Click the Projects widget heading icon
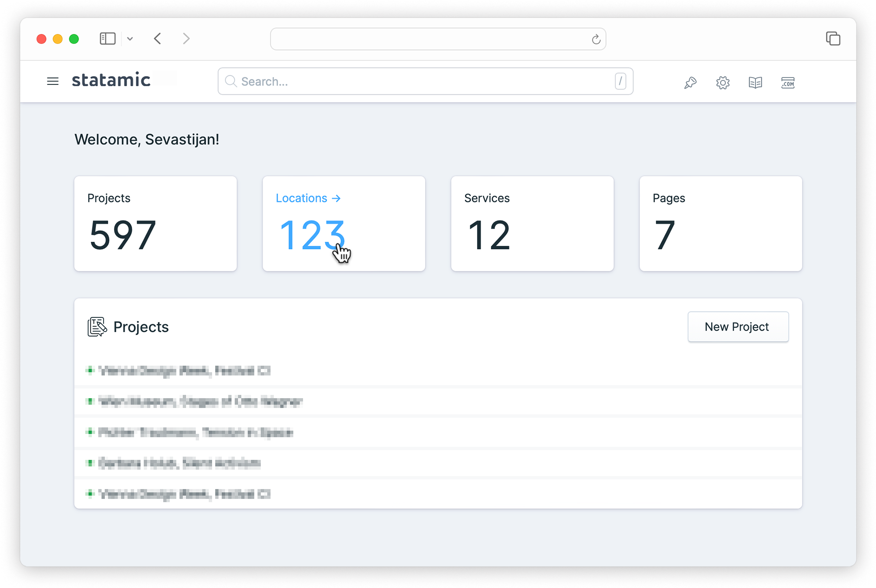 [96, 327]
